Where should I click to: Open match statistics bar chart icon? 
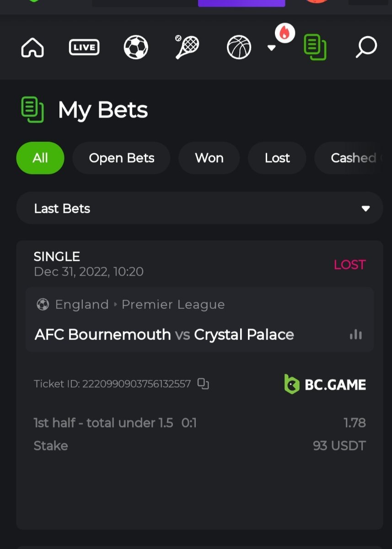(356, 335)
